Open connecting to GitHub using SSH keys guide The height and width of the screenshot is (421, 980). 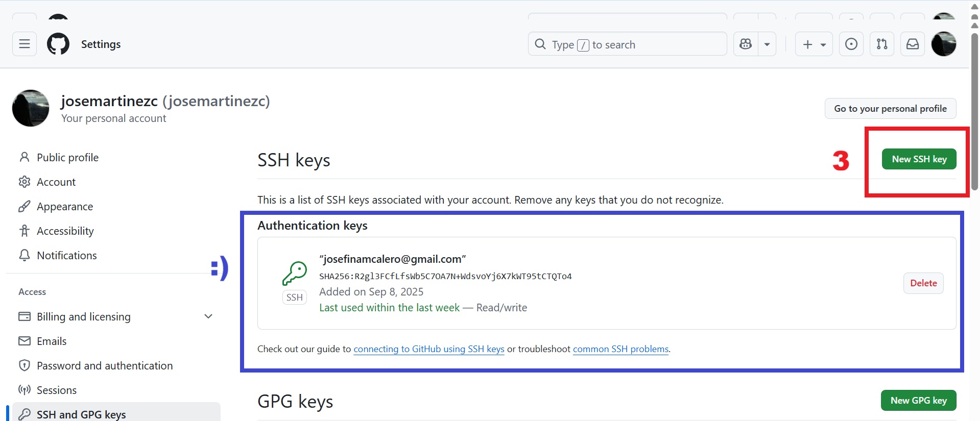429,349
